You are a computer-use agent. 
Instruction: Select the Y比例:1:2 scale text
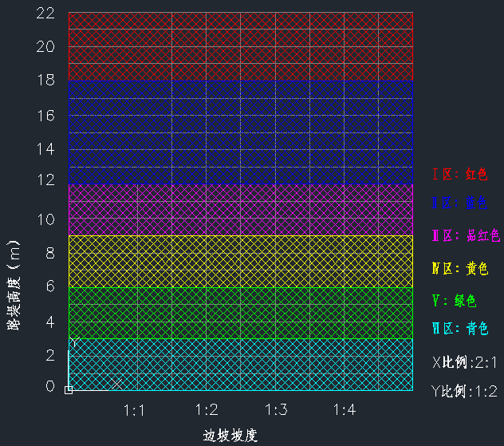[464, 391]
